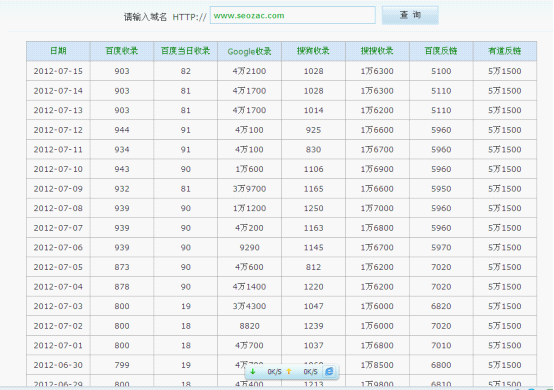Viewport: 554px width, 390px height.
Task: Click the 百度反链 column header
Action: [441, 51]
